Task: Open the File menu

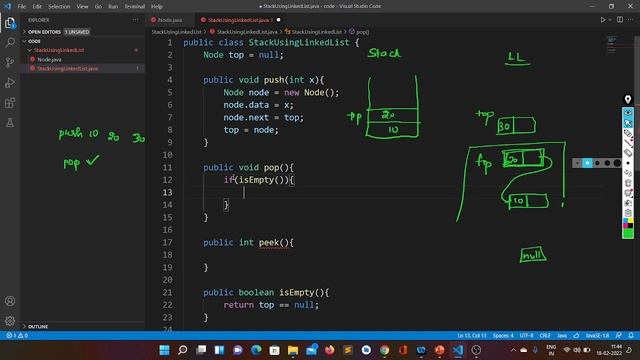Action: click(x=22, y=7)
